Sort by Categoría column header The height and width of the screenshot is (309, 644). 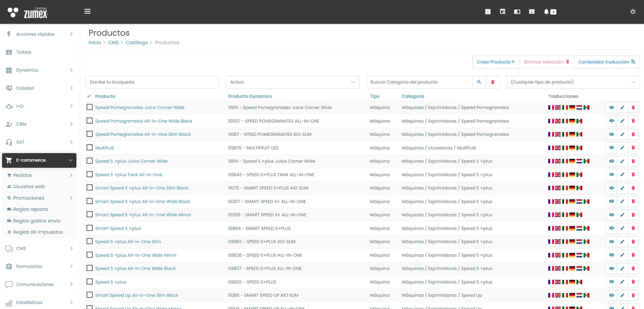coord(413,97)
